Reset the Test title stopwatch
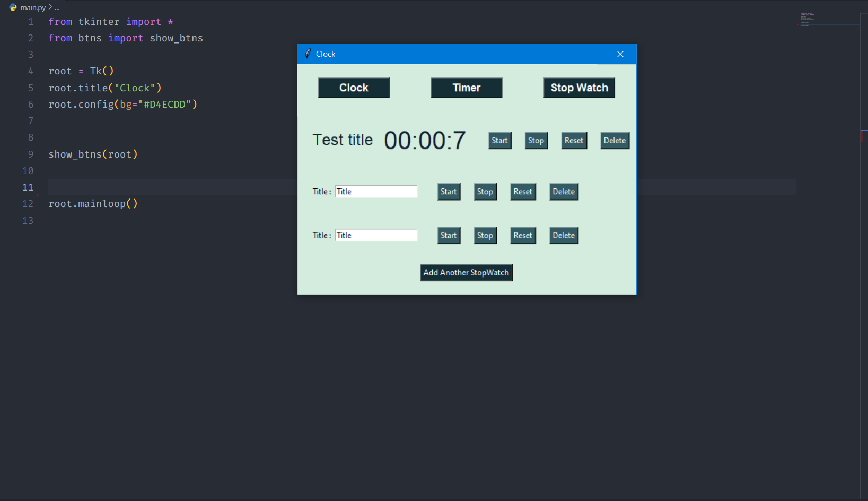Viewport: 868px width, 501px height. pos(573,140)
